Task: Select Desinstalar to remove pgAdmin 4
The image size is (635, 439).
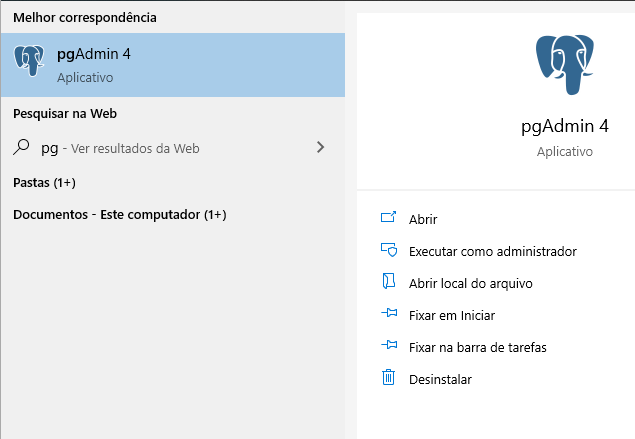Action: click(x=440, y=379)
